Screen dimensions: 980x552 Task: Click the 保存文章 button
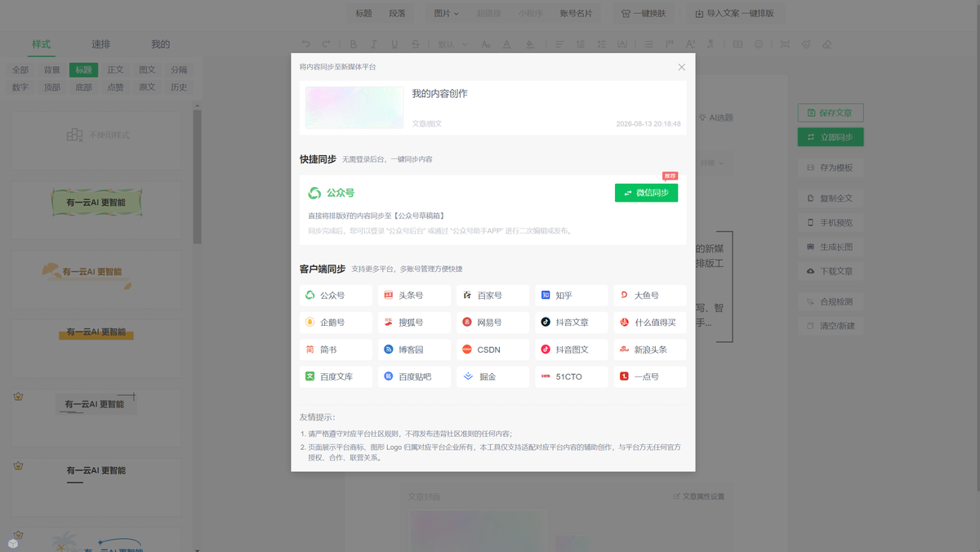[x=831, y=113]
